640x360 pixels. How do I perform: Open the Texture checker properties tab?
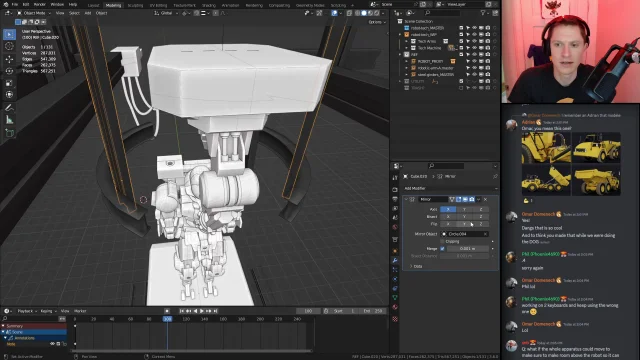[x=395, y=319]
